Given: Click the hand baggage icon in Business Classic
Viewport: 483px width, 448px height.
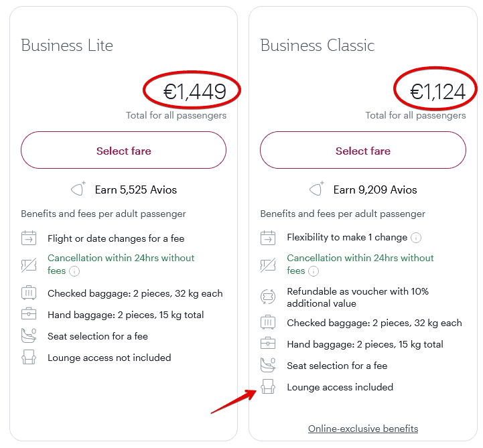Looking at the screenshot, I should coord(268,344).
